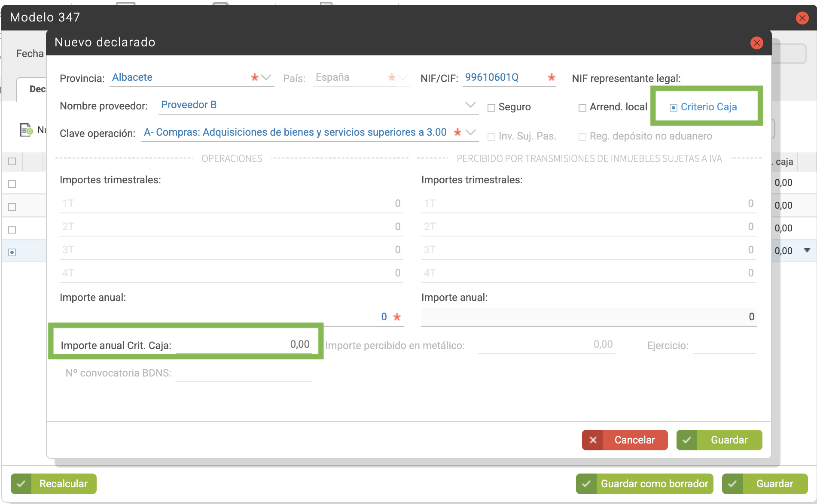Open the Provincia dropdown
This screenshot has height=504, width=817.
point(266,78)
